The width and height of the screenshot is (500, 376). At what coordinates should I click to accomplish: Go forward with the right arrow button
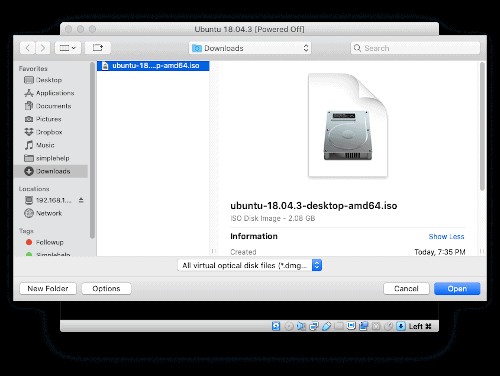tap(43, 48)
